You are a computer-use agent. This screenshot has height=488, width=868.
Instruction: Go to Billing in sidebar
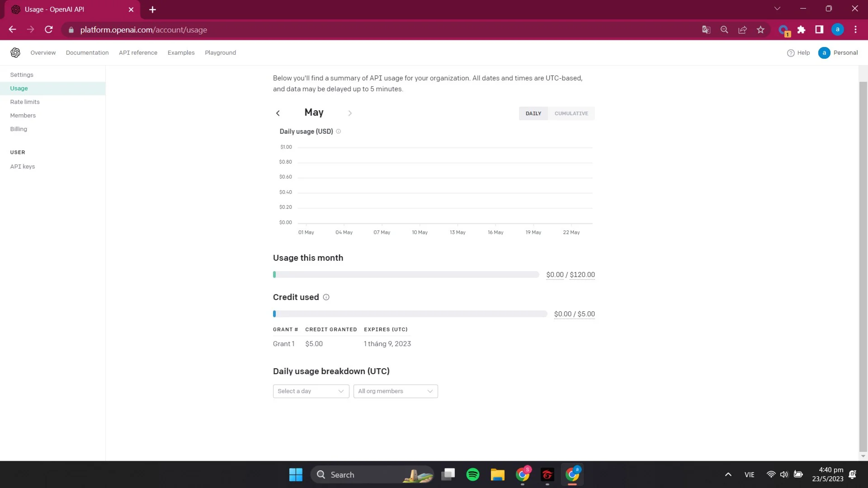[x=19, y=129]
